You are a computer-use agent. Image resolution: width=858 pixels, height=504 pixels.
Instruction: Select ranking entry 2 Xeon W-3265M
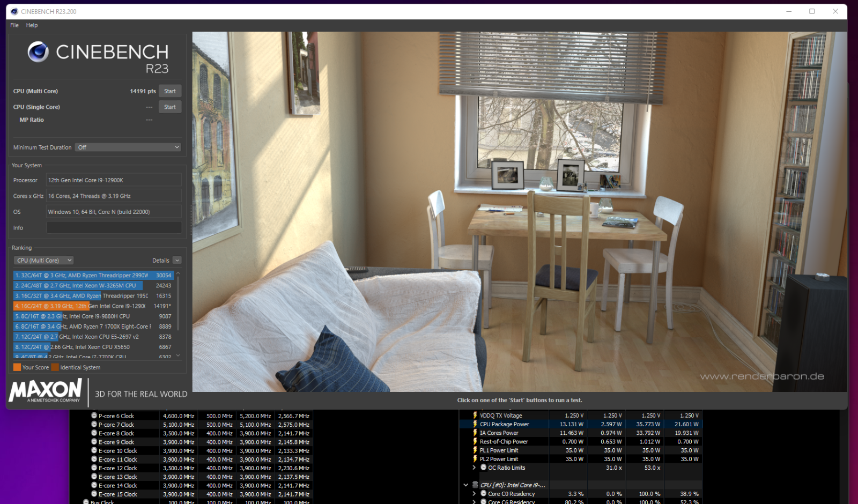pyautogui.click(x=93, y=285)
